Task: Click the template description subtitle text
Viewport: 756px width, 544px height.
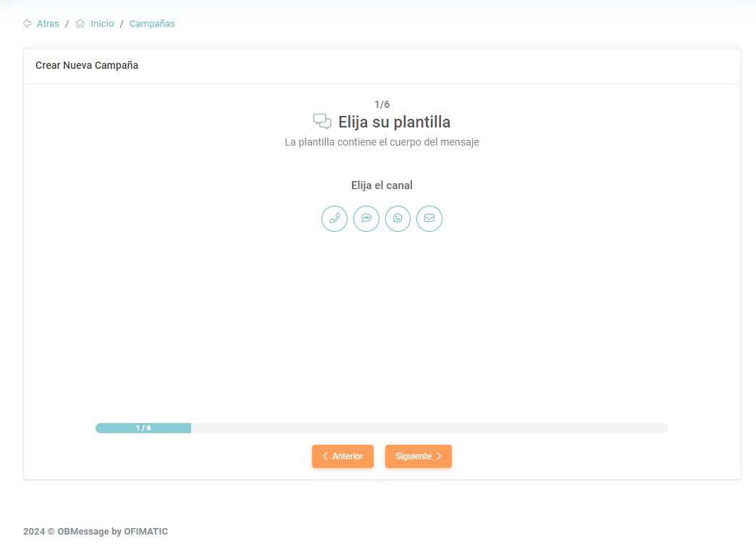Action: coord(382,143)
